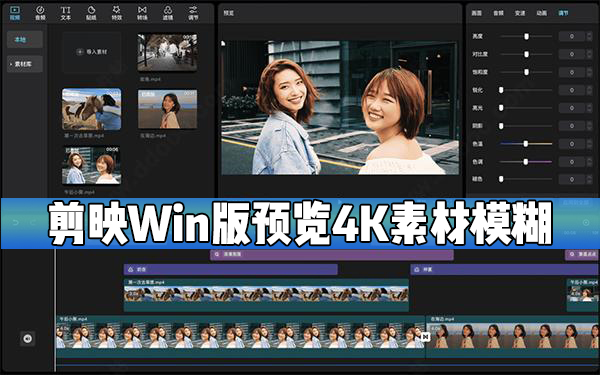This screenshot has height=375, width=600.
Task: Open the 音频 icon in top-left toolbar
Action: 40,13
